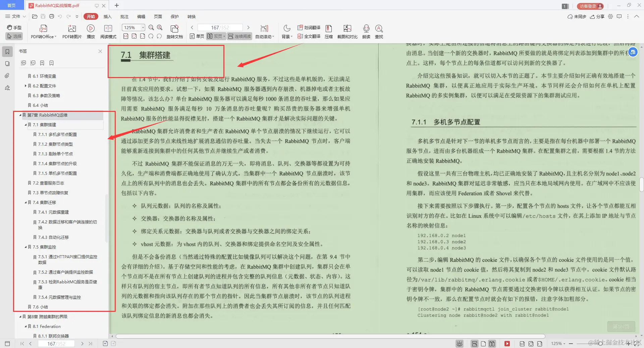Image resolution: width=644 pixels, height=348 pixels.
Task: Switch to the 插入 ribbon tab
Action: click(107, 16)
